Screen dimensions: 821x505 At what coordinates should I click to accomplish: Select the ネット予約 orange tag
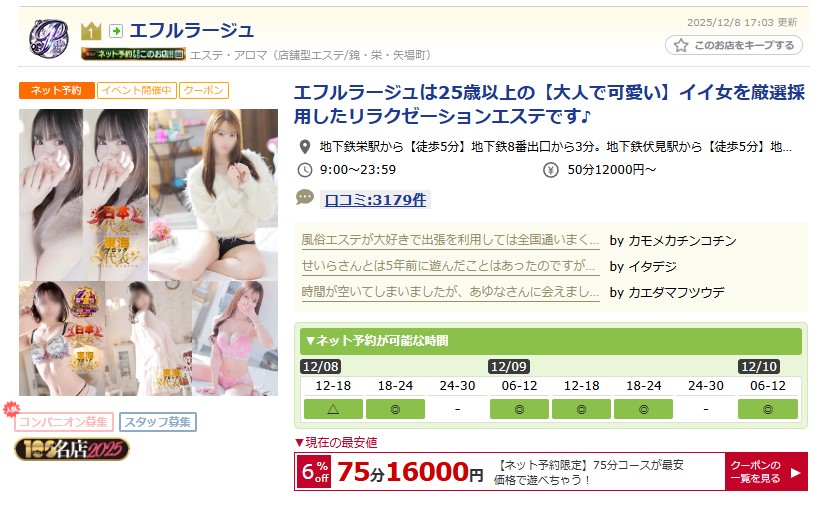pyautogui.click(x=57, y=90)
